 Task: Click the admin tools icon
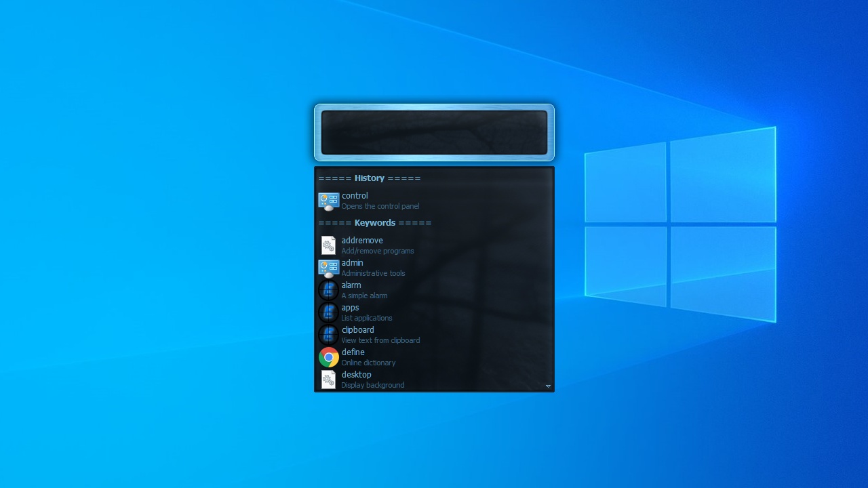[x=329, y=268]
